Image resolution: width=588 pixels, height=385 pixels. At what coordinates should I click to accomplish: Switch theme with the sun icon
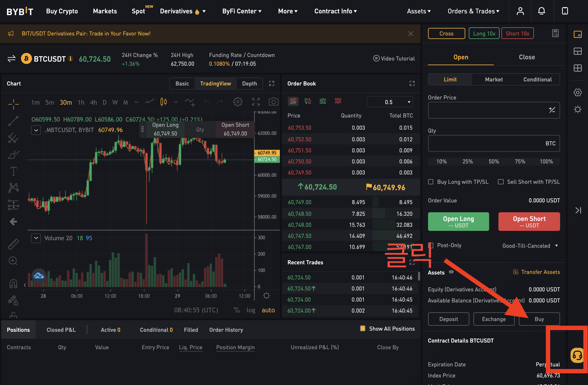tap(578, 109)
